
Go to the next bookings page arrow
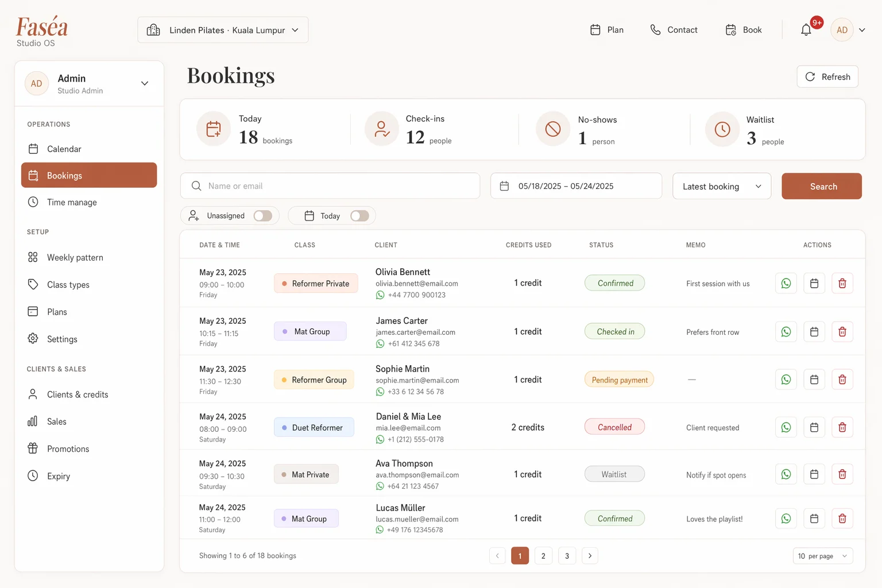590,556
